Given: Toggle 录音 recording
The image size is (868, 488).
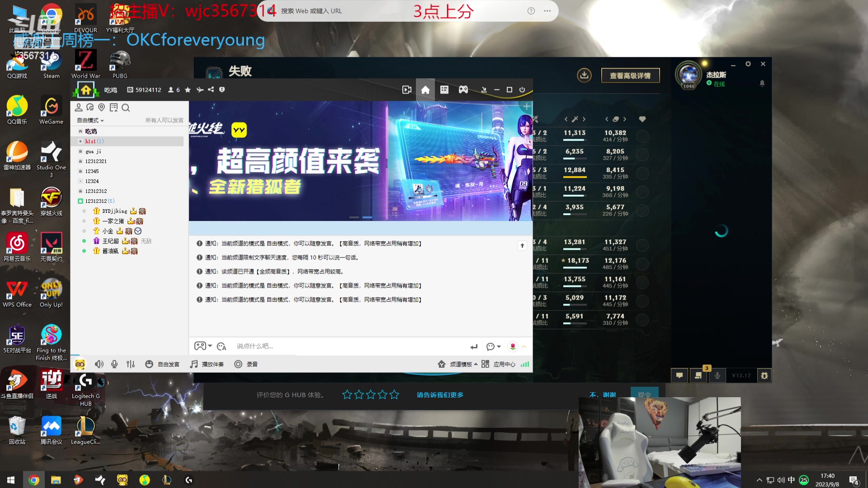Looking at the screenshot, I should (x=246, y=364).
